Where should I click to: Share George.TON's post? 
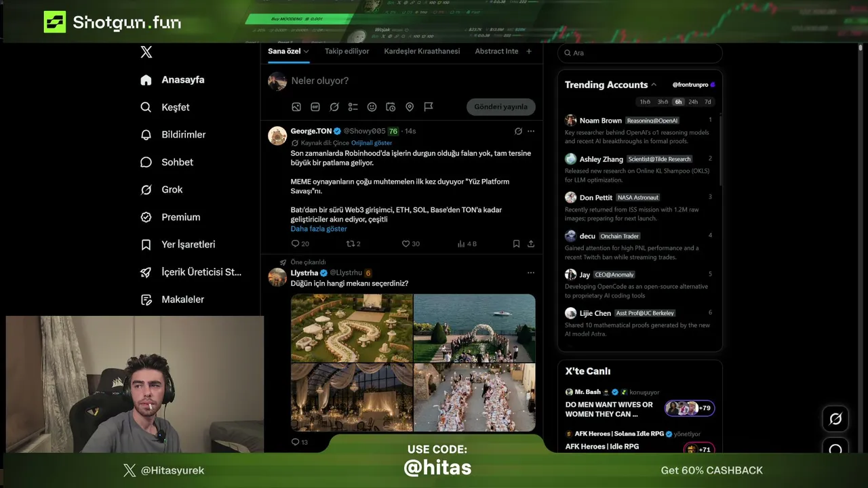click(531, 244)
